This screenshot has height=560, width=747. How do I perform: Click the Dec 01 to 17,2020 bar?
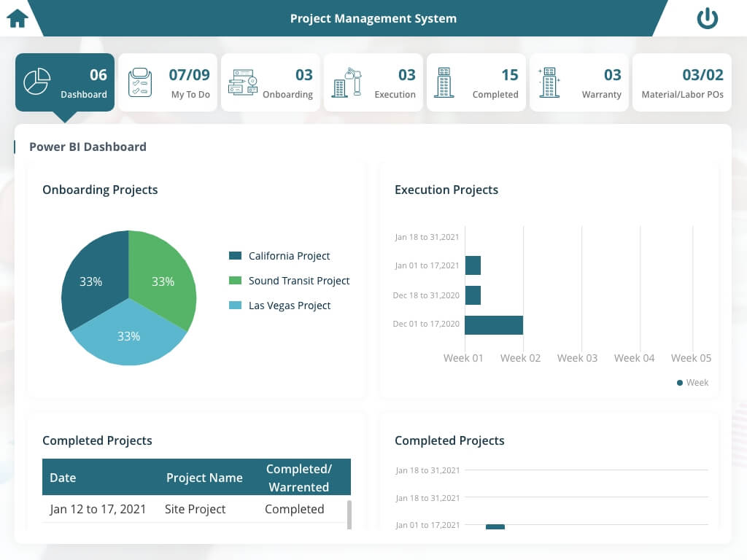coord(494,325)
